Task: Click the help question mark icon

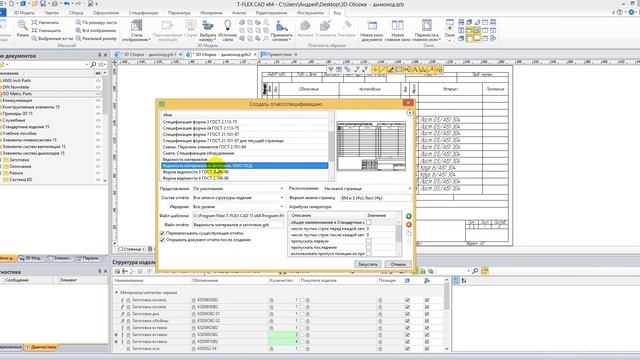Action: tap(620, 12)
